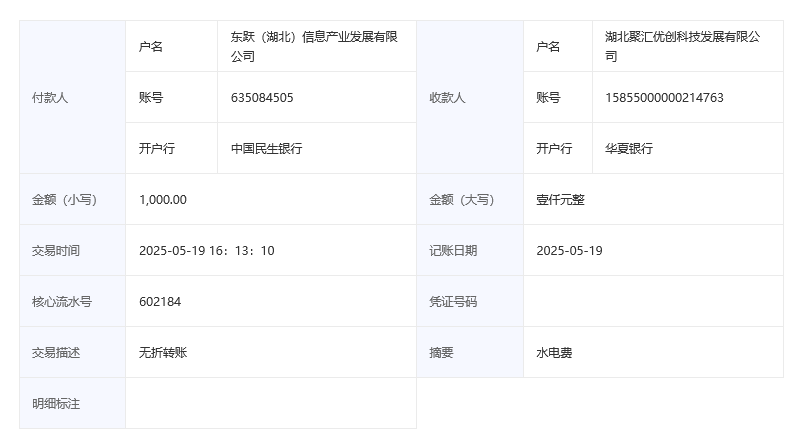Click the payer bank 中国民生银行

tap(266, 149)
